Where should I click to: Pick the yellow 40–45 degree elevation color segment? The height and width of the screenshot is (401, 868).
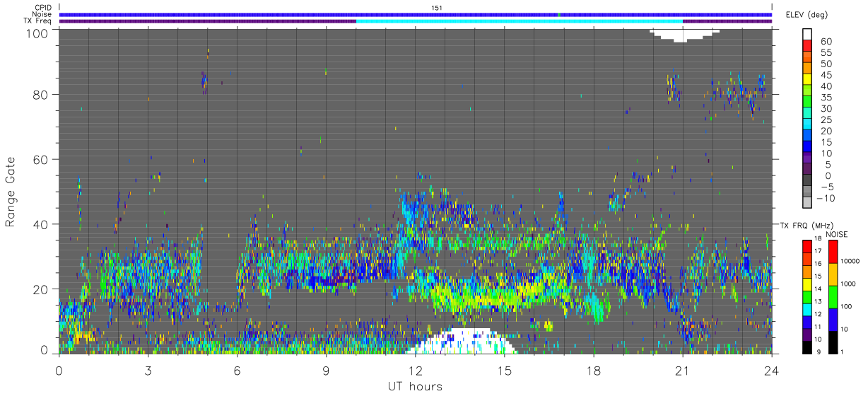click(x=807, y=81)
